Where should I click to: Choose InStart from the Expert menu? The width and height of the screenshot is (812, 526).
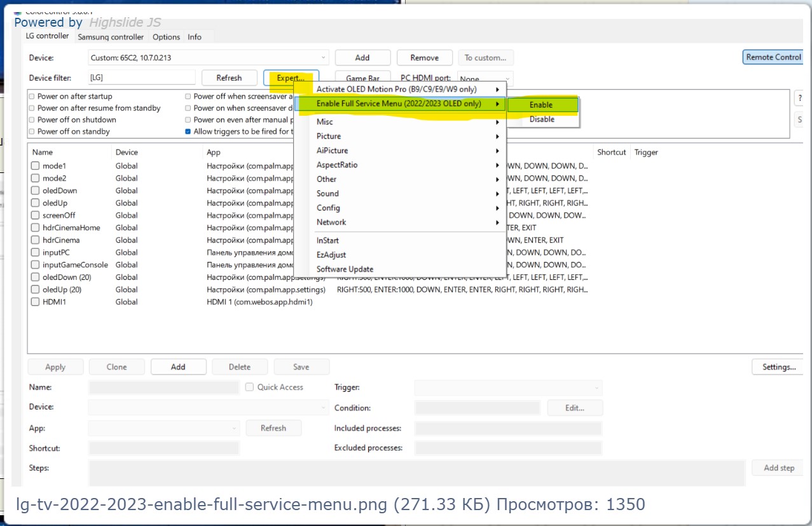click(328, 240)
